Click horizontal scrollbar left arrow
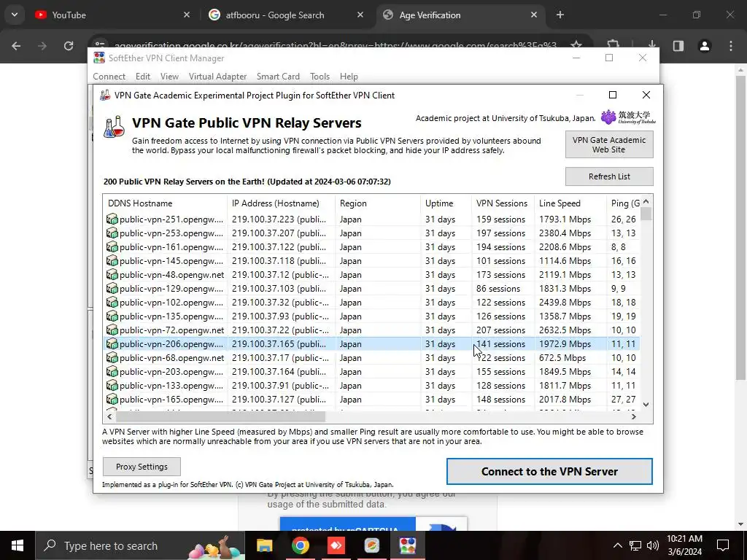Screen dimensions: 747x560 click(109, 416)
